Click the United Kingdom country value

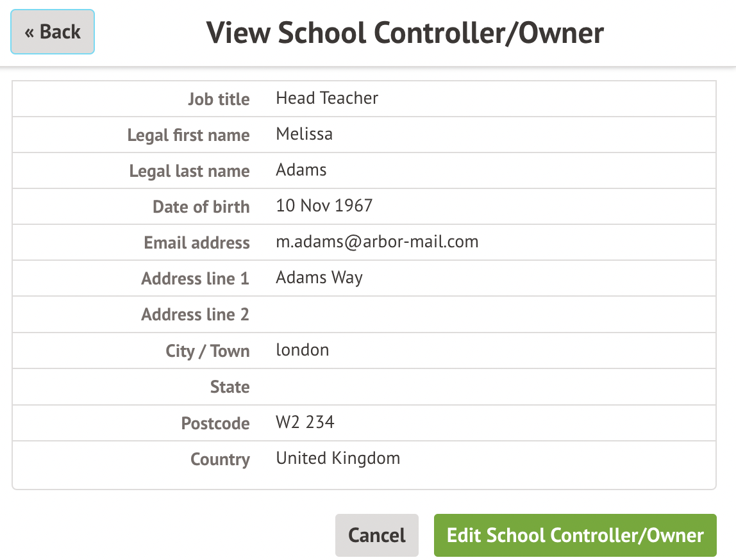[x=338, y=458]
